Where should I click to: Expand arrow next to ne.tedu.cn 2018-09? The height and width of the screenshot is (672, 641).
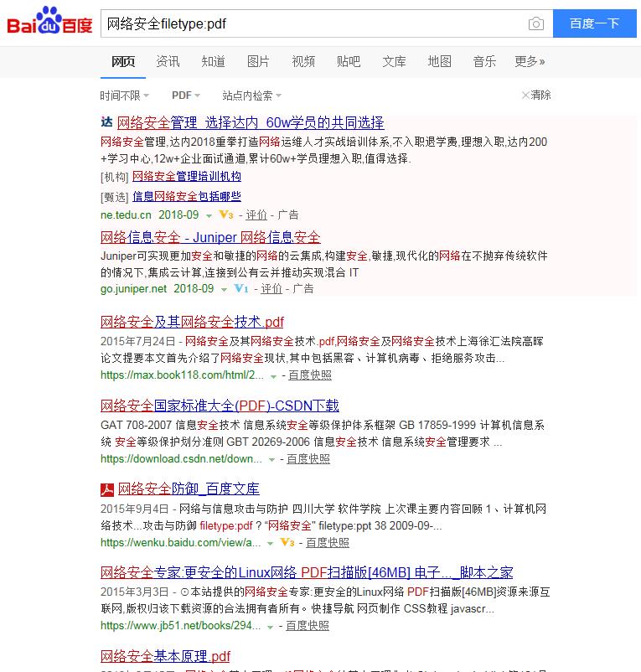[x=209, y=216]
